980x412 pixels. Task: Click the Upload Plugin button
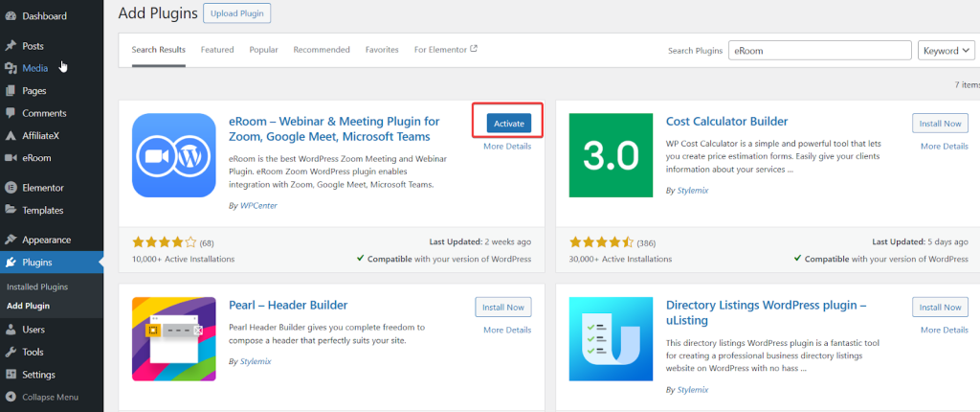237,13
